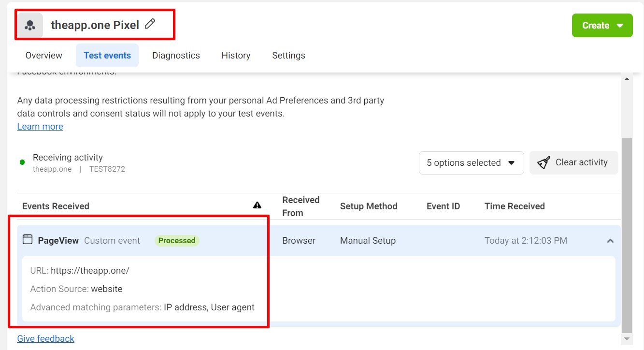The width and height of the screenshot is (644, 350).
Task: Click the scrollbar up arrow
Action: 627,79
